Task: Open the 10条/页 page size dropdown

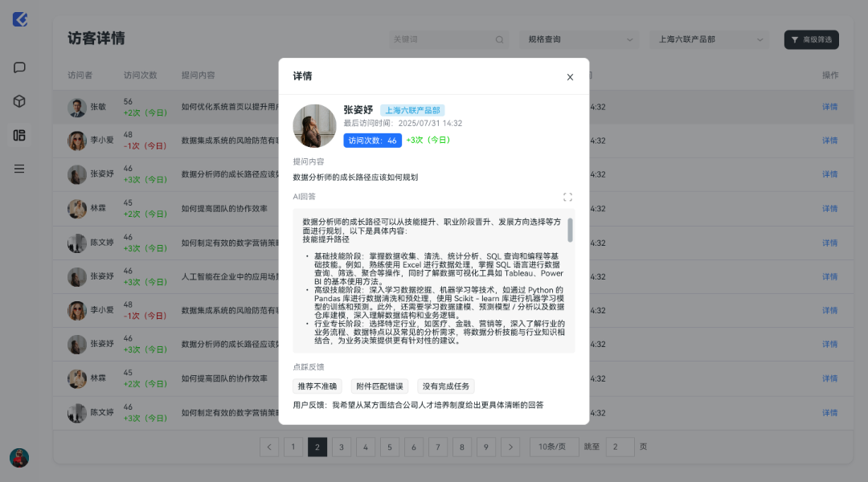Action: (x=554, y=447)
